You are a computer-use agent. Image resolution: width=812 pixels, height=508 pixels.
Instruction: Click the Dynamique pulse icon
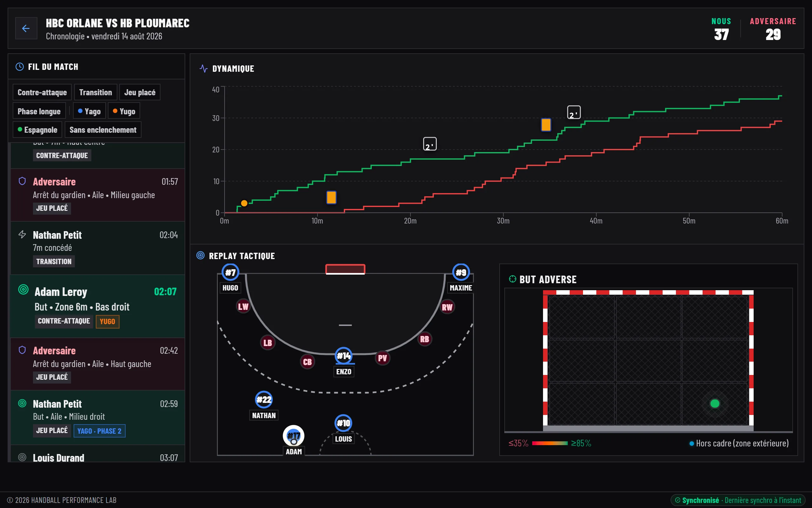pyautogui.click(x=203, y=68)
